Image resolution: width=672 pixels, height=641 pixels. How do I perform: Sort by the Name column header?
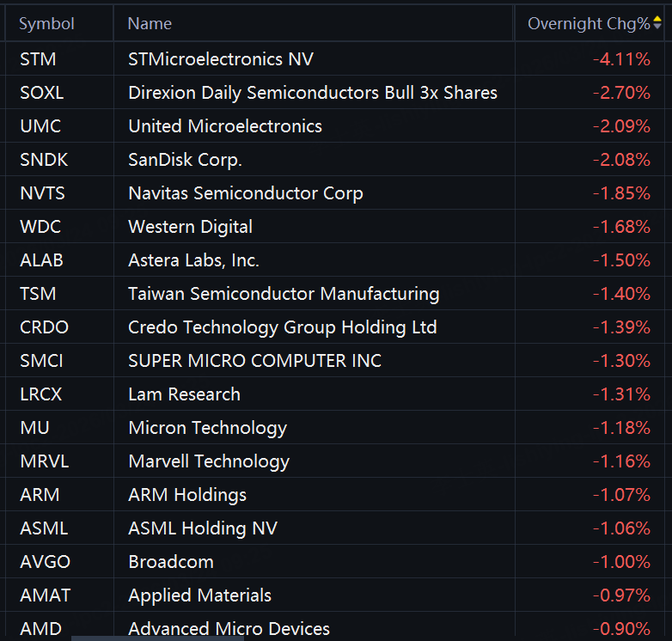coord(150,24)
